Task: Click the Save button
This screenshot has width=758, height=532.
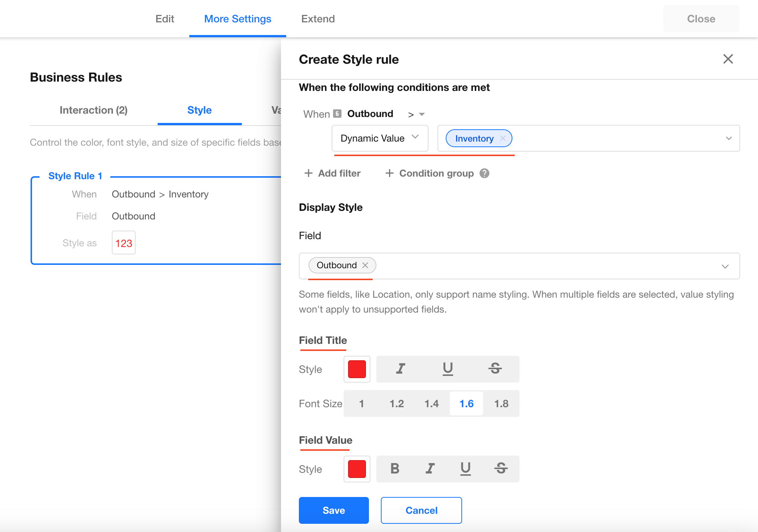Action: pos(334,510)
